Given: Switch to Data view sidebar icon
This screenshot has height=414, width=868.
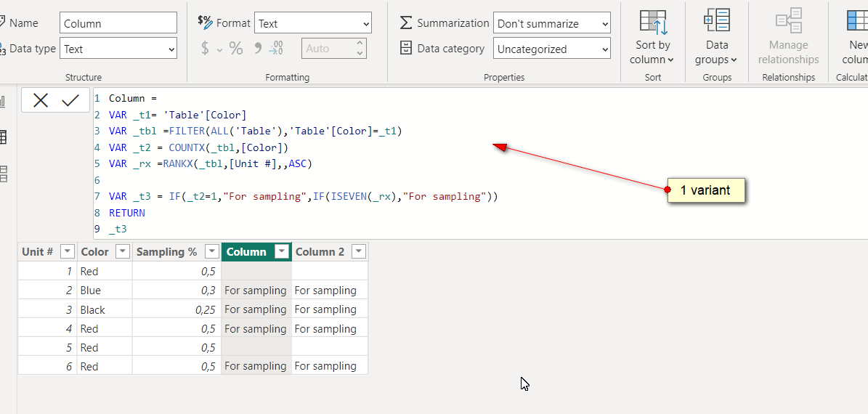Looking at the screenshot, I should [x=3, y=137].
